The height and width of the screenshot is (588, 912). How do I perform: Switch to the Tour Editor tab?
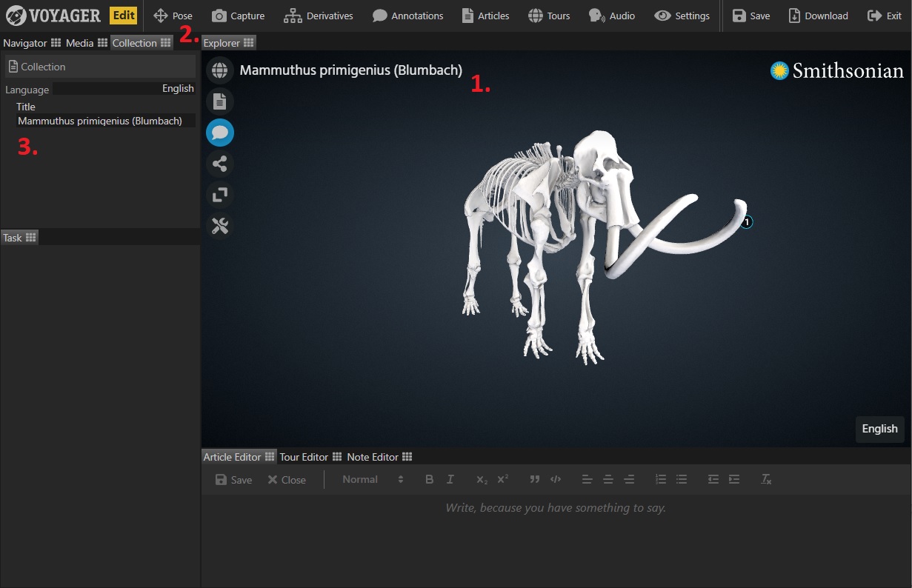(x=304, y=457)
